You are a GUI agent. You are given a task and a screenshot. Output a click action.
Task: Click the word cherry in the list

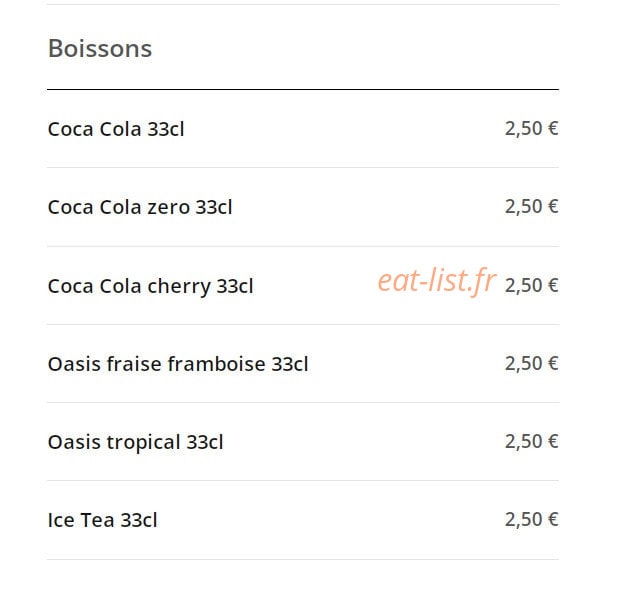click(x=179, y=287)
